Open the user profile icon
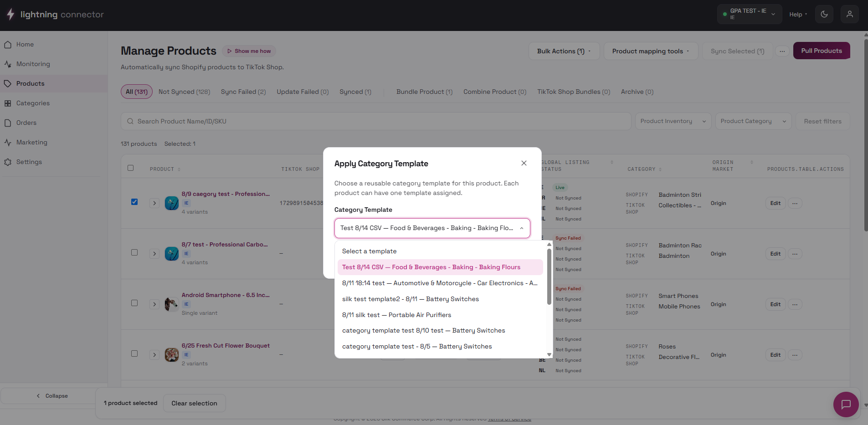 850,14
